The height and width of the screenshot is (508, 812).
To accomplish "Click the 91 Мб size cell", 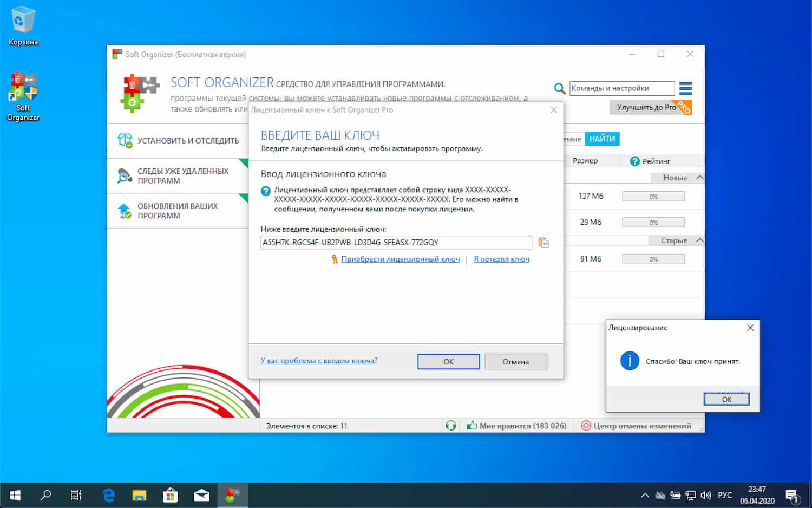I will click(591, 259).
